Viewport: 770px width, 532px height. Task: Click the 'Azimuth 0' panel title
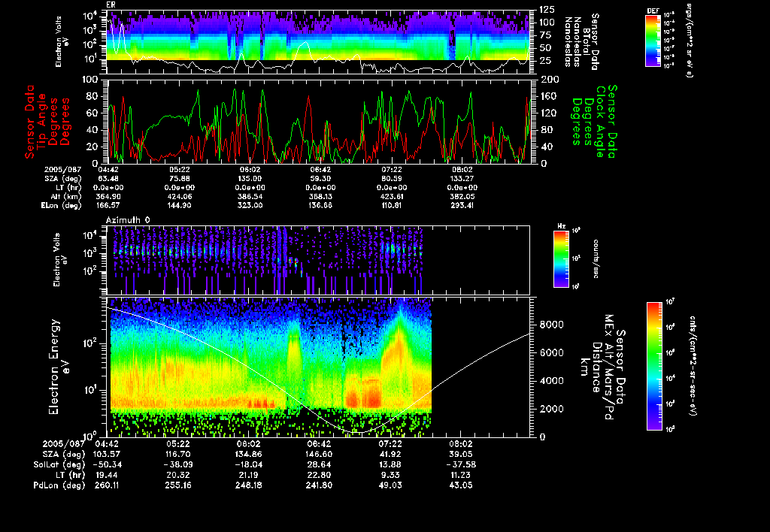[x=128, y=220]
